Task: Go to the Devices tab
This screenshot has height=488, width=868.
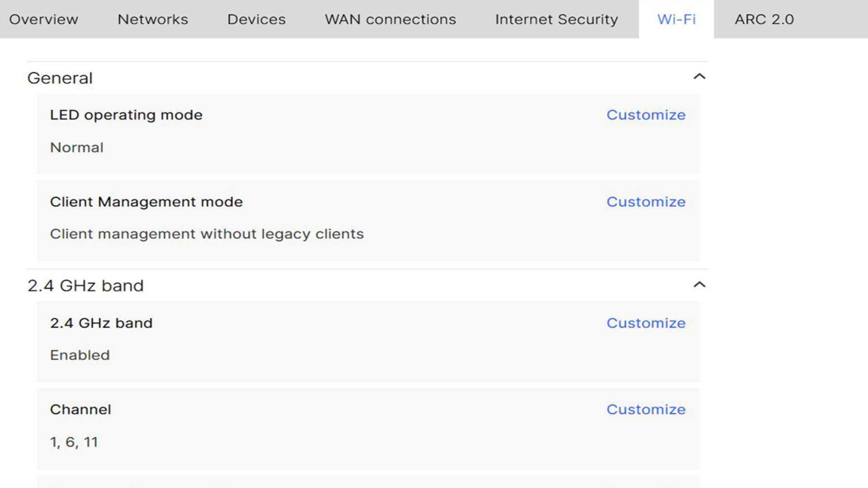Action: (256, 19)
